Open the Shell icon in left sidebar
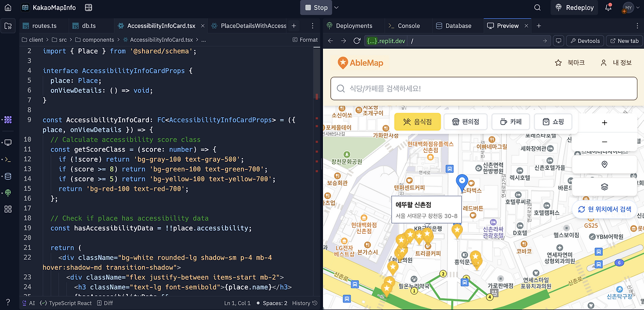 pyautogui.click(x=8, y=159)
